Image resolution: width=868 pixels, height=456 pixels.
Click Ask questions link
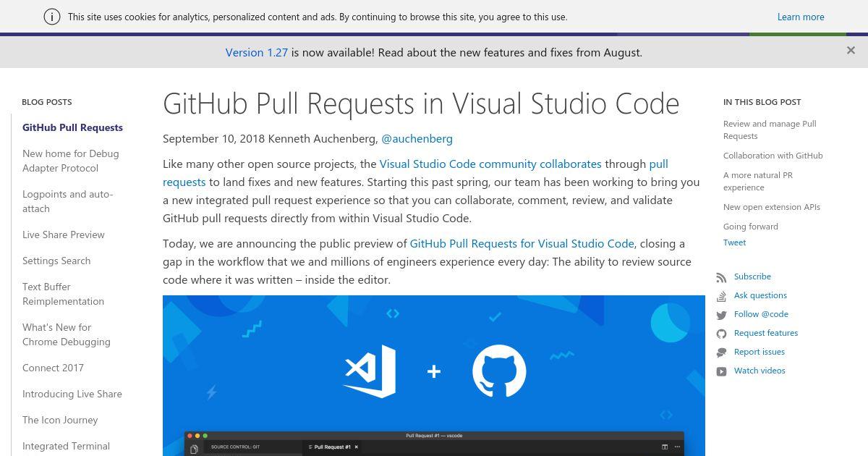pyautogui.click(x=760, y=295)
